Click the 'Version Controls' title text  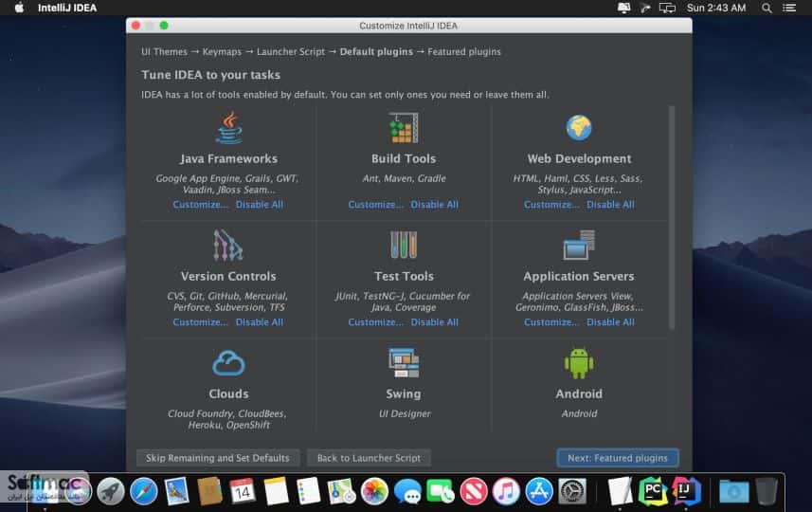228,276
